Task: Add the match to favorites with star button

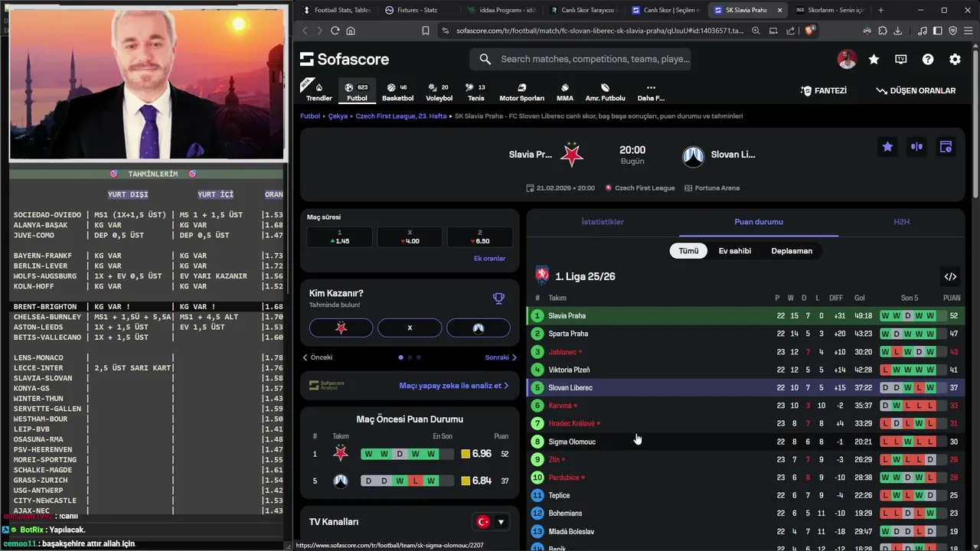Action: (x=887, y=147)
